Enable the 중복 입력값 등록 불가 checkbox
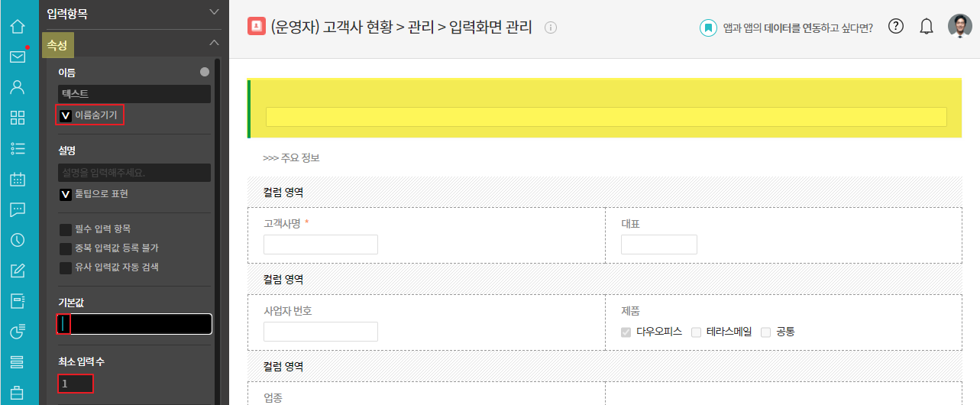The width and height of the screenshot is (980, 405). pyautogui.click(x=66, y=248)
